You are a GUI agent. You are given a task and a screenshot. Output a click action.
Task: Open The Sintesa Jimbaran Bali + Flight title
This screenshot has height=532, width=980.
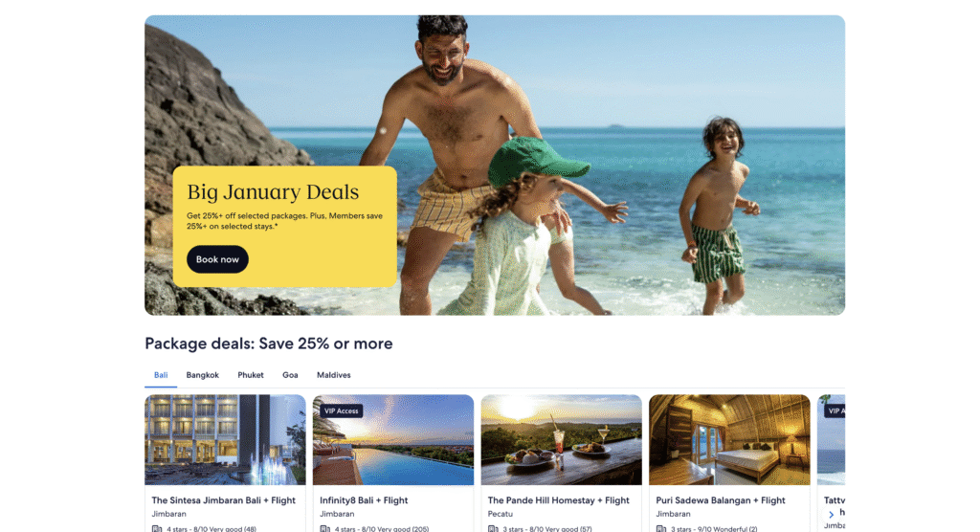click(224, 500)
